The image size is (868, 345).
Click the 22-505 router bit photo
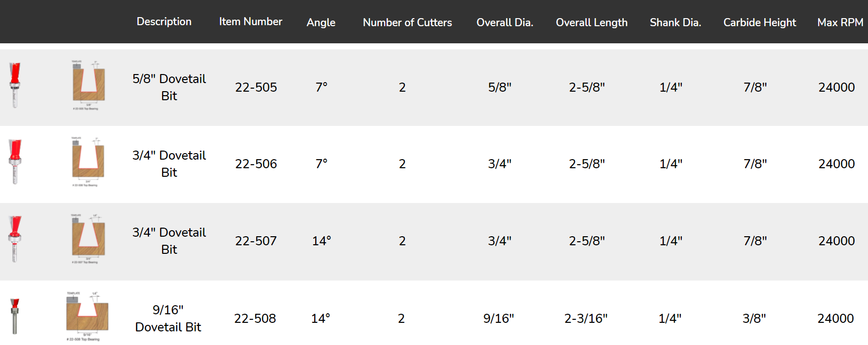(x=15, y=85)
